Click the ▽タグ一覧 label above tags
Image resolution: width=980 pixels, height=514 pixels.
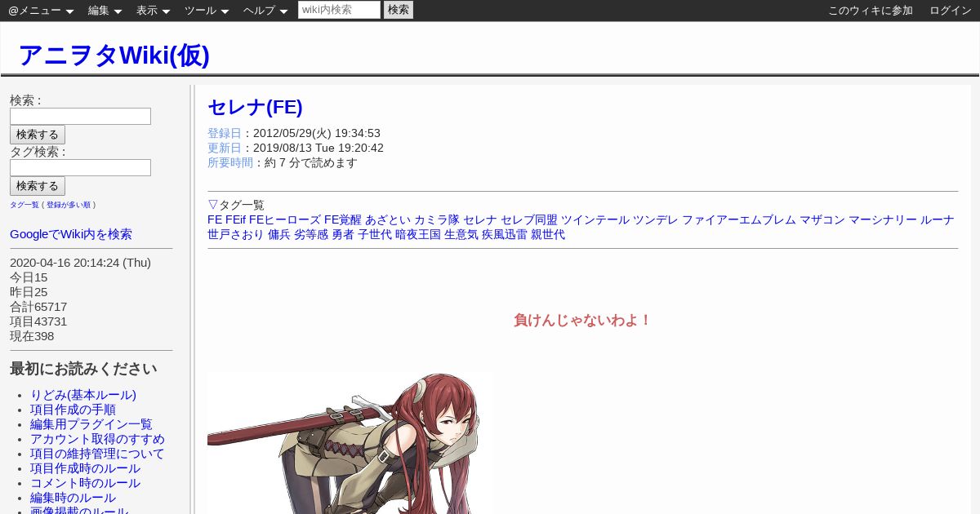(x=236, y=205)
